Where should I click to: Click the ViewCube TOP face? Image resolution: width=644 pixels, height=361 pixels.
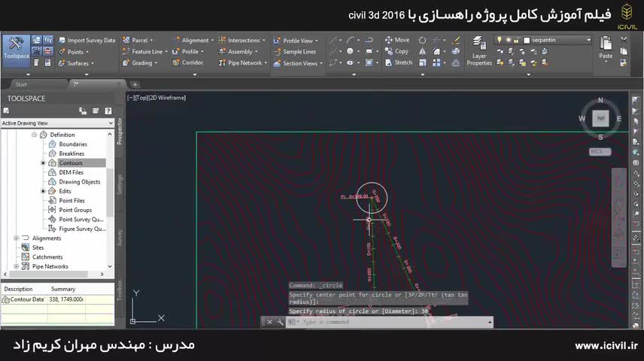click(600, 118)
